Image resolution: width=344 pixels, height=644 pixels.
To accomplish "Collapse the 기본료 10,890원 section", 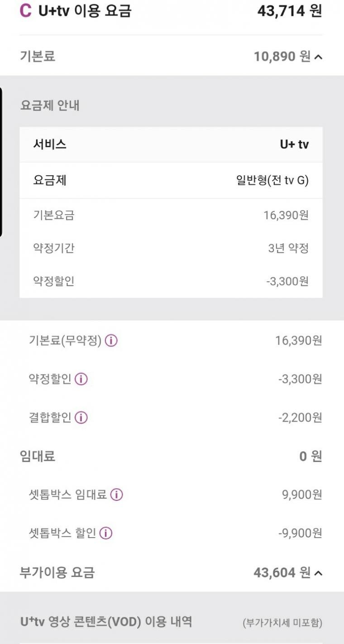I will 318,57.
